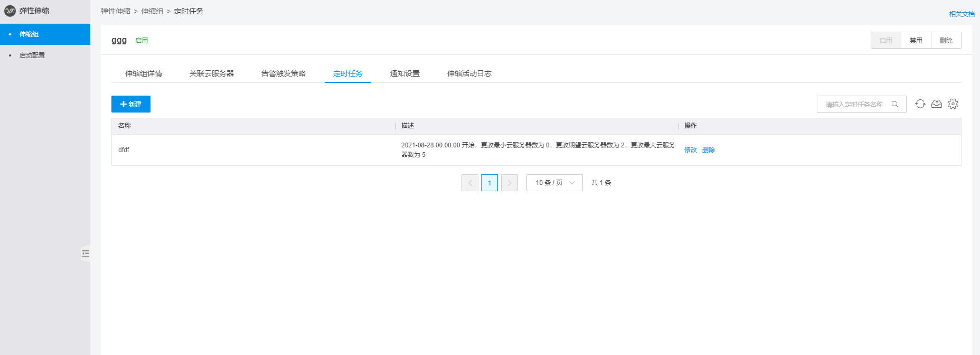Screen dimensions: 980x355
Task: Click 删除 link in the dfdf row
Action: tap(709, 150)
